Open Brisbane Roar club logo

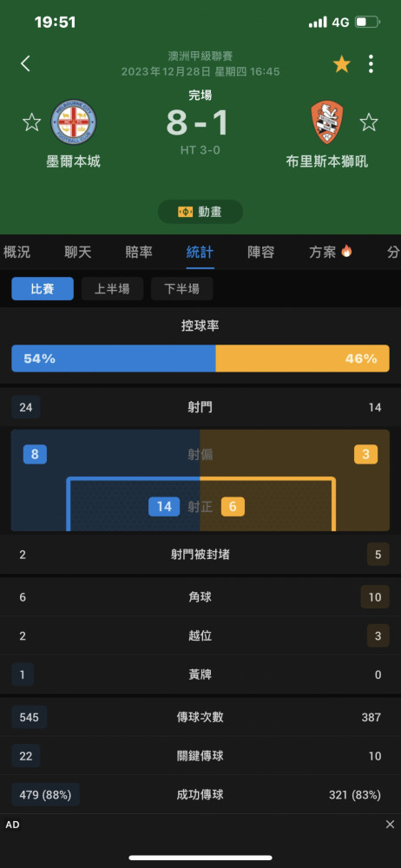(326, 122)
